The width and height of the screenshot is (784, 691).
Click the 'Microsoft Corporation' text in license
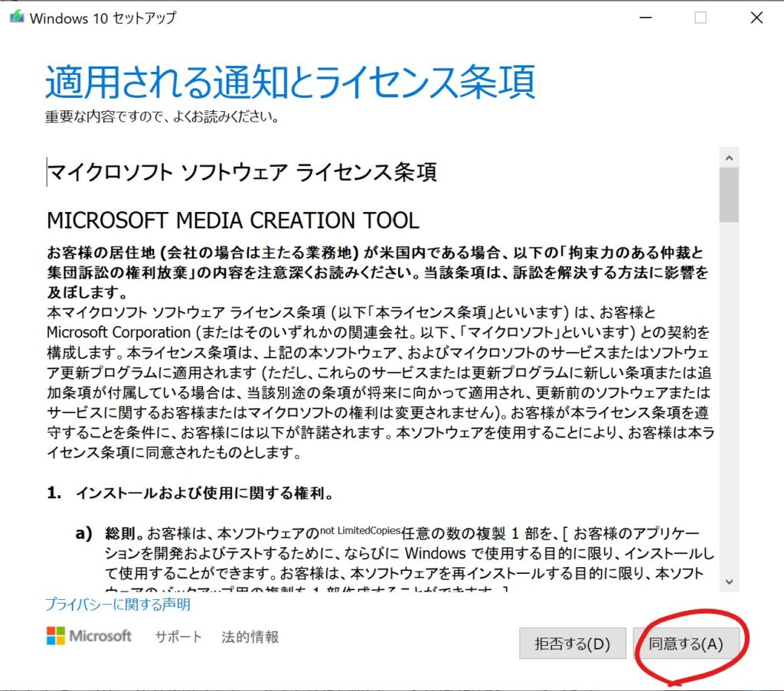tap(119, 332)
